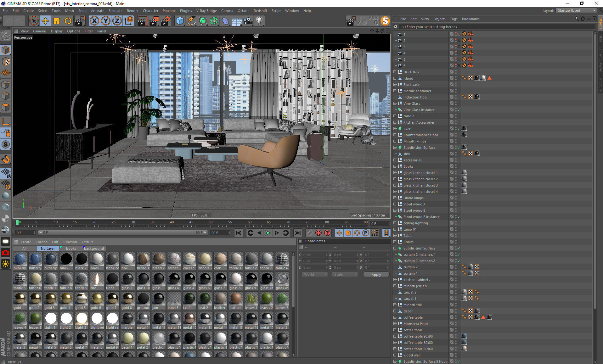Click the orange S plugin icon
603x364 pixels.
pyautogui.click(x=385, y=21)
